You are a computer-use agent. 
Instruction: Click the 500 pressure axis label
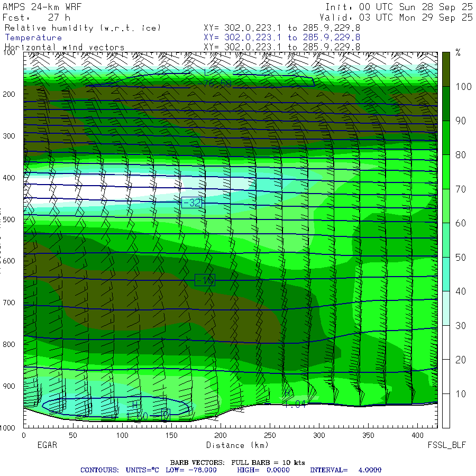(9, 219)
